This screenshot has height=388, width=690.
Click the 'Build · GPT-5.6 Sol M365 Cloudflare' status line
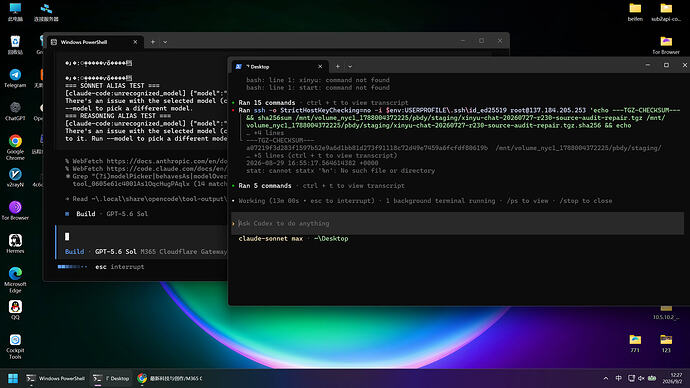pyautogui.click(x=146, y=252)
